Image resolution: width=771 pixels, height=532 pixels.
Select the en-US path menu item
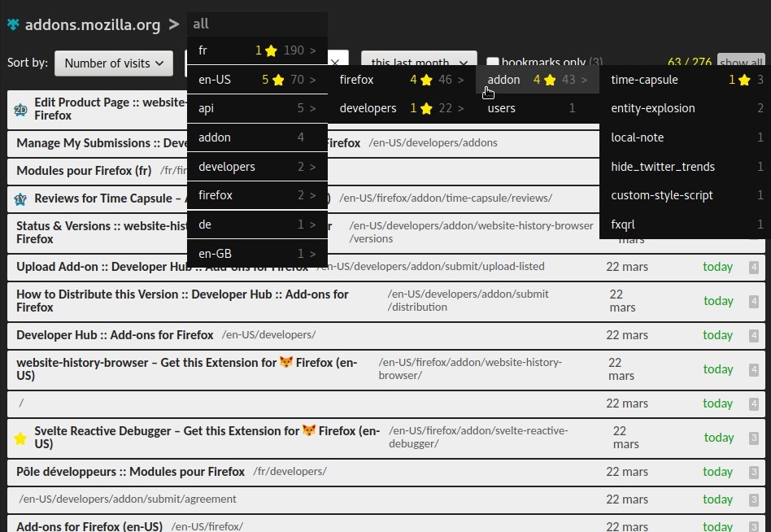257,80
